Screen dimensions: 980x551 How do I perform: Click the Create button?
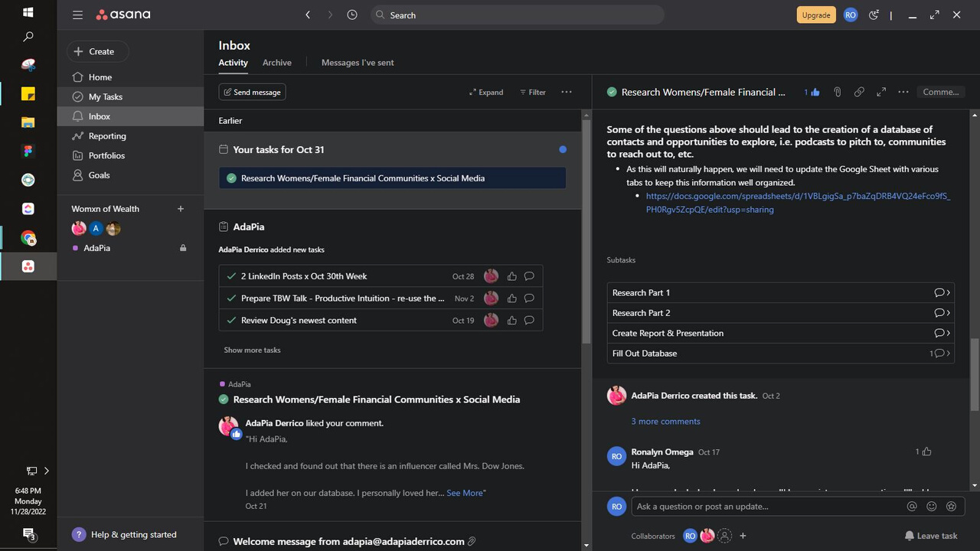(97, 51)
